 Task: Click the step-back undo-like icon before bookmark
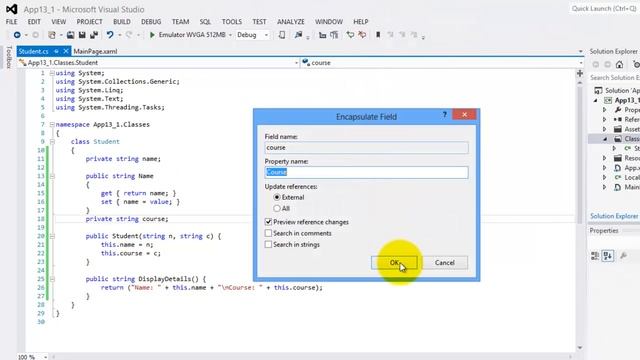coord(350,35)
